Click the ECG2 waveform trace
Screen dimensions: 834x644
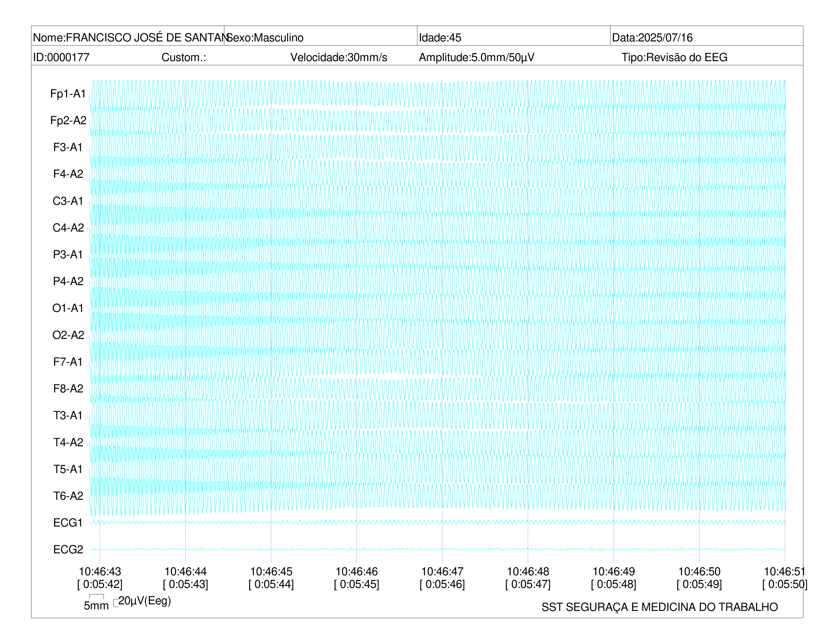(x=437, y=549)
